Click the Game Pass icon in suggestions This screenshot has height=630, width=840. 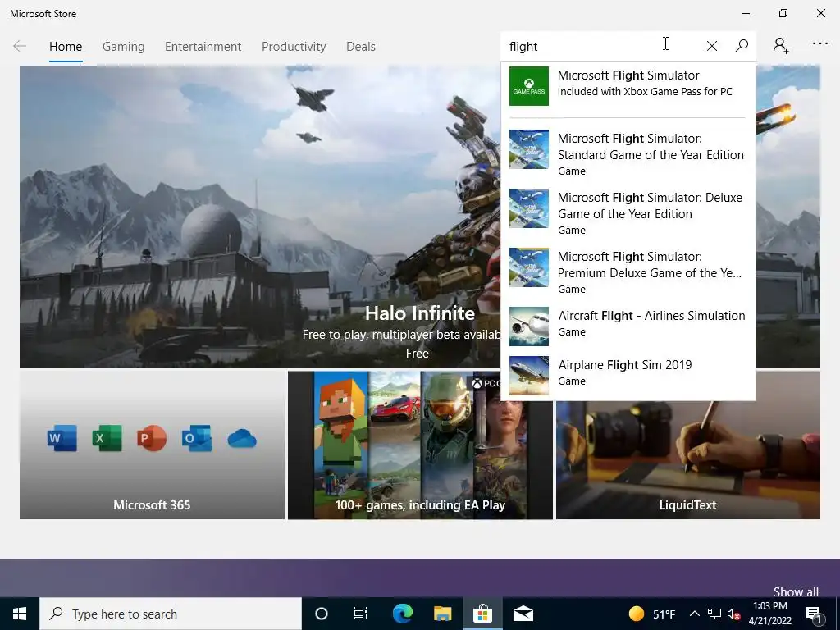(x=529, y=85)
